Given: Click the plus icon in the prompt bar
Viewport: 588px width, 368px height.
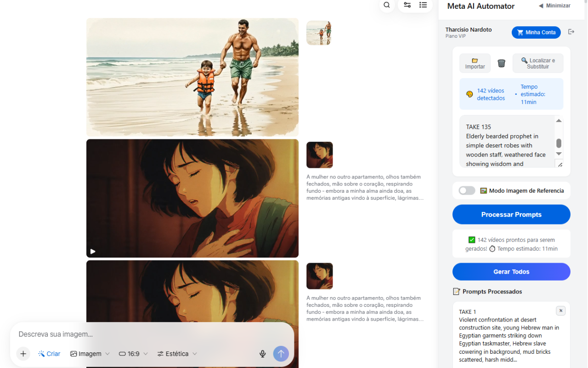Looking at the screenshot, I should [23, 354].
